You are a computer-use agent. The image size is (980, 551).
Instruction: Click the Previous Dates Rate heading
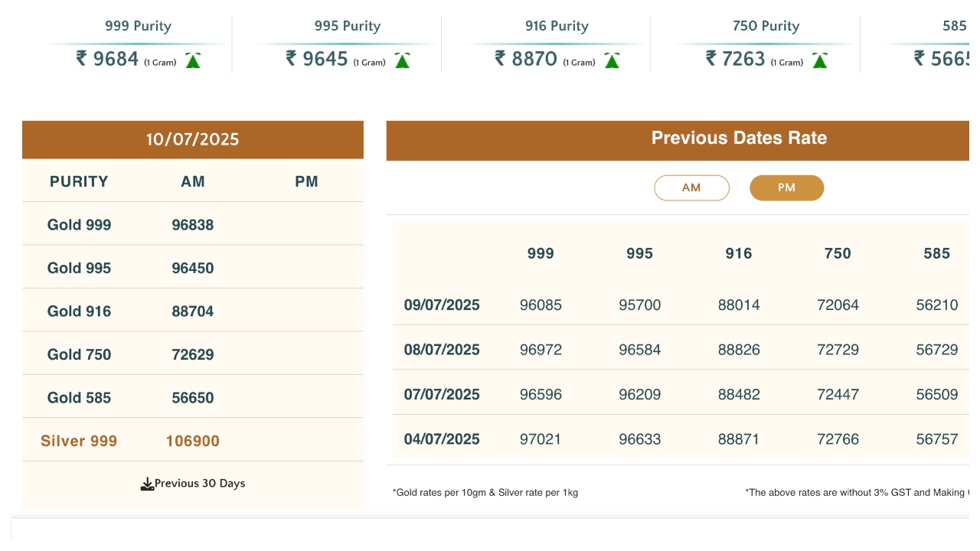coord(739,139)
